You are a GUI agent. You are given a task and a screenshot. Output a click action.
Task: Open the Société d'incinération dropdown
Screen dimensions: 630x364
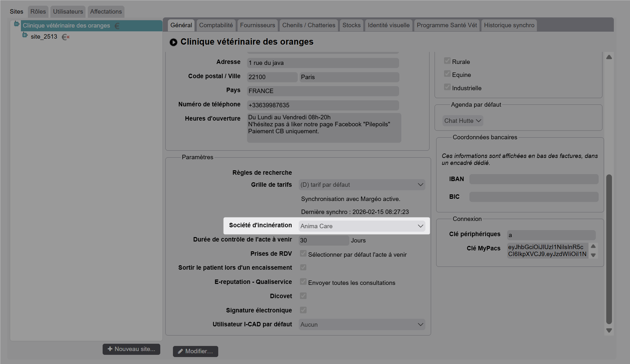(361, 226)
